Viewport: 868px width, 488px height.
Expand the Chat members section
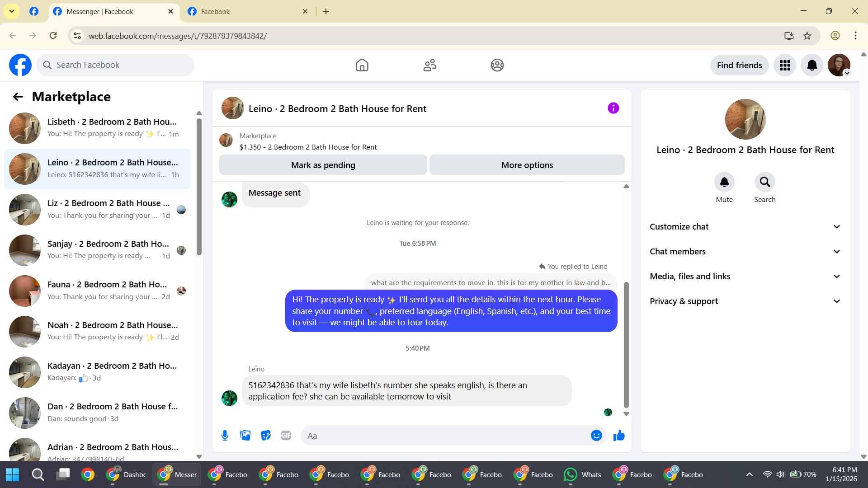[745, 252]
